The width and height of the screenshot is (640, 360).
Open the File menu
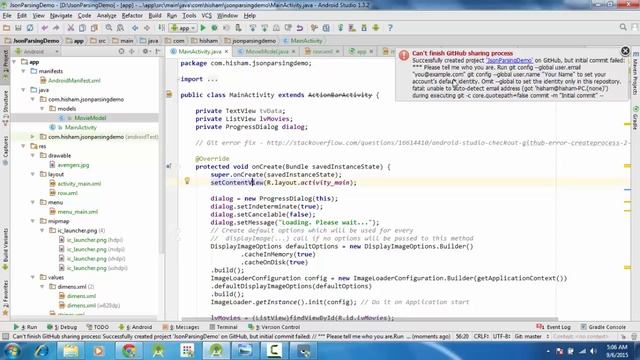(7, 16)
